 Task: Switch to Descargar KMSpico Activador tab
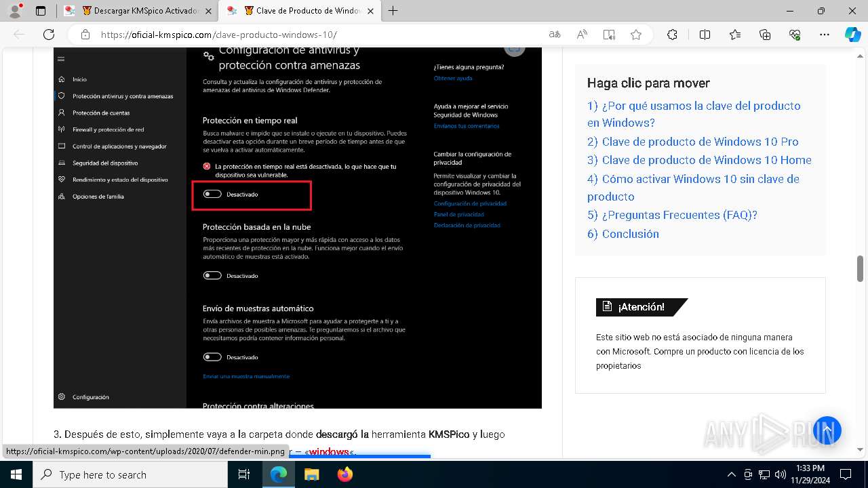pyautogui.click(x=140, y=11)
